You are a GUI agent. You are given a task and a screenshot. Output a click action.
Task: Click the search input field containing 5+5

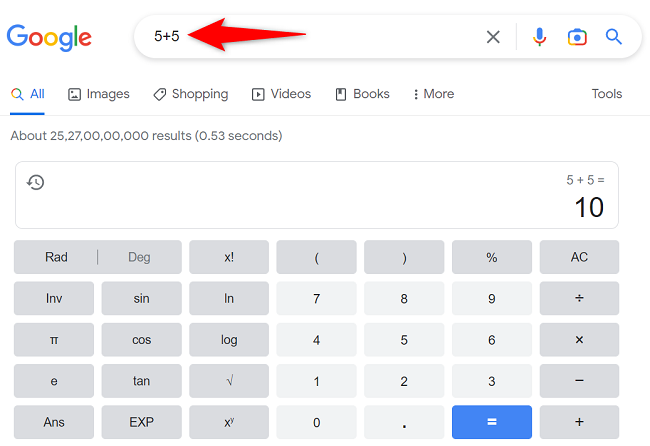point(320,37)
